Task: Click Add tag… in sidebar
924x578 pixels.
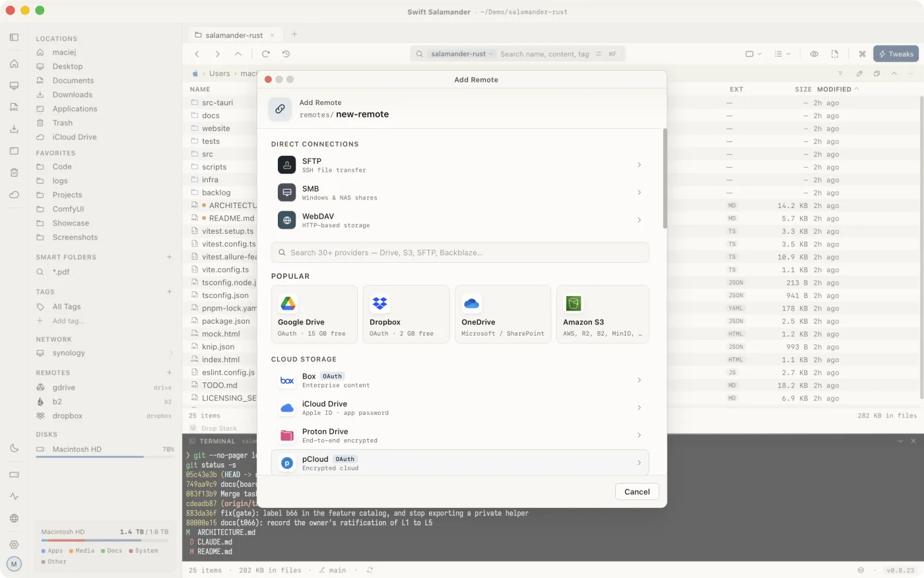Action: (68, 321)
